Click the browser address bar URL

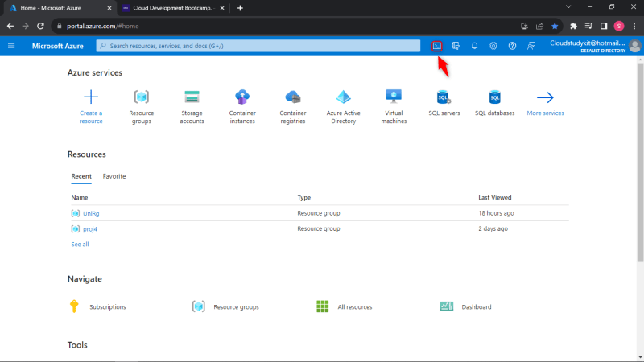pyautogui.click(x=103, y=26)
